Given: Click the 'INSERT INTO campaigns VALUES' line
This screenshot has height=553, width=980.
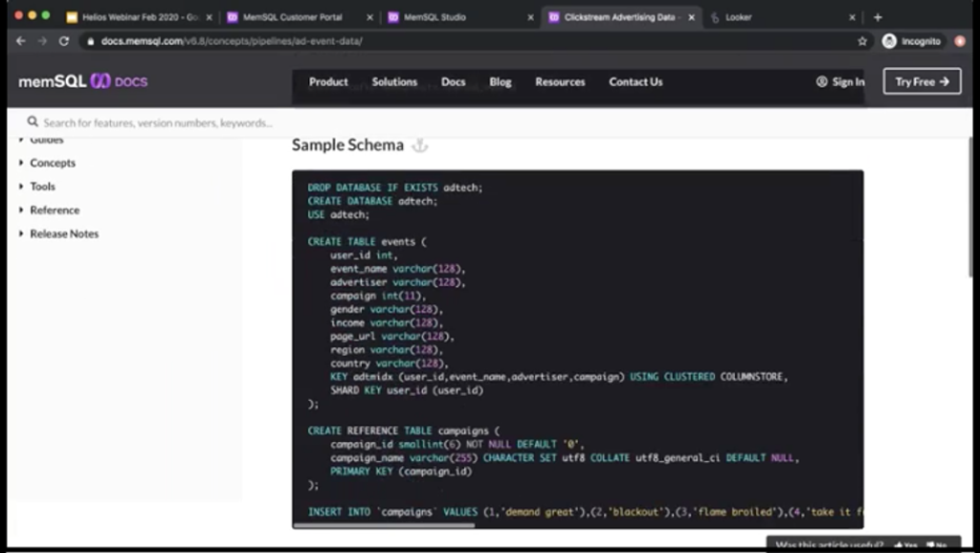Looking at the screenshot, I should [x=585, y=512].
